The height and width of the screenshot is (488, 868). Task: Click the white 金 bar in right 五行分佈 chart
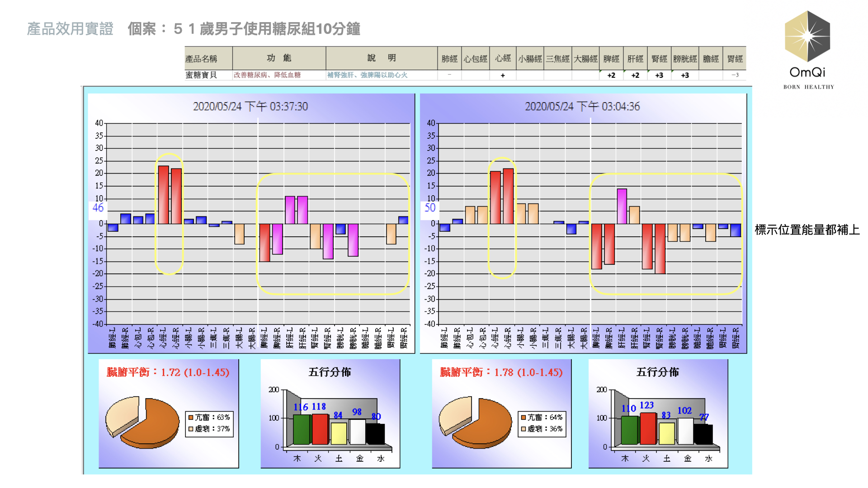685,431
